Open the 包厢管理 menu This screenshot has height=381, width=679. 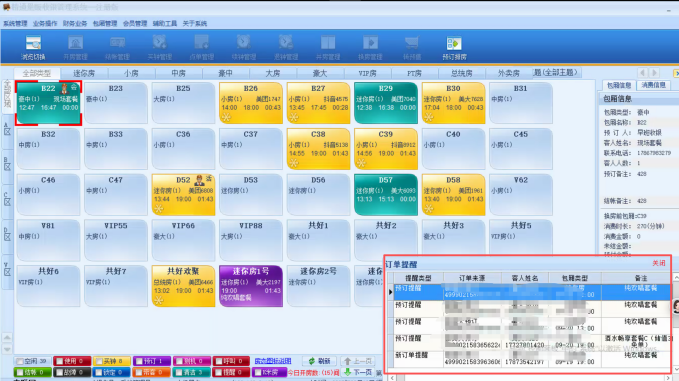click(105, 23)
